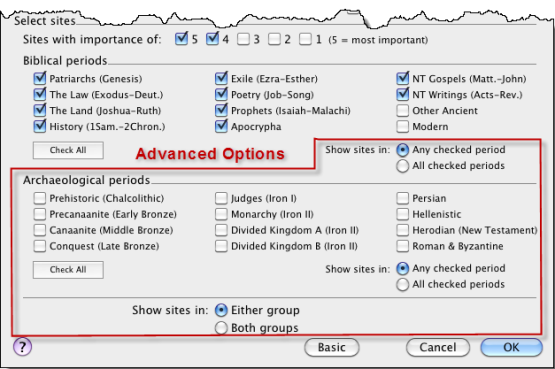Confirm selection with OK button

pos(511,347)
